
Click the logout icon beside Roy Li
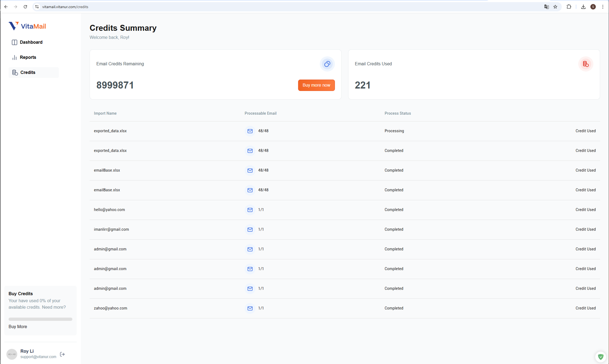[62, 354]
